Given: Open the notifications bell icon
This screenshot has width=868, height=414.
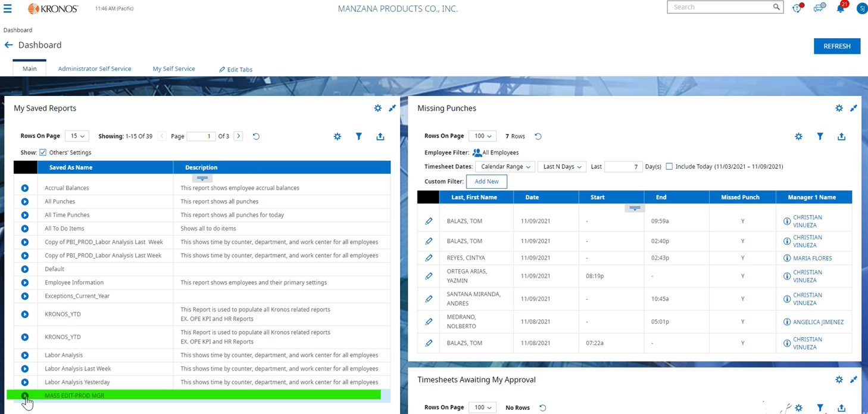Looking at the screenshot, I should coord(841,8).
